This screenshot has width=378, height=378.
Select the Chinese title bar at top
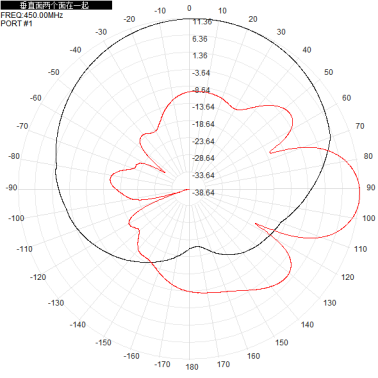pyautogui.click(x=56, y=5)
